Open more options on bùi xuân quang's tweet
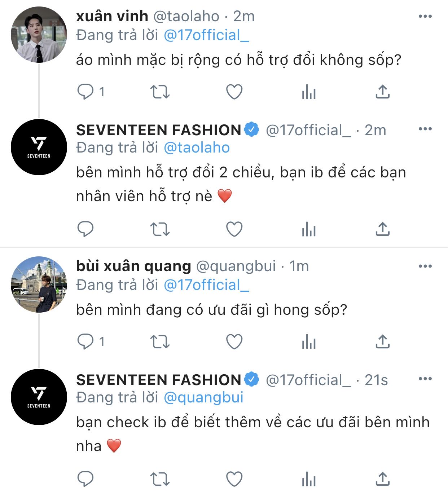 [x=425, y=266]
